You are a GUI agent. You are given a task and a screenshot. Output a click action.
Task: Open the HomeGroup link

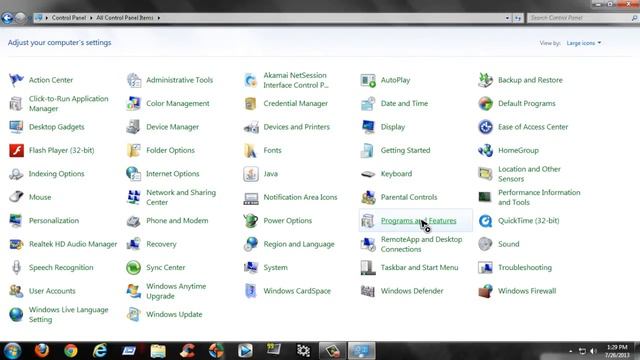tap(518, 151)
